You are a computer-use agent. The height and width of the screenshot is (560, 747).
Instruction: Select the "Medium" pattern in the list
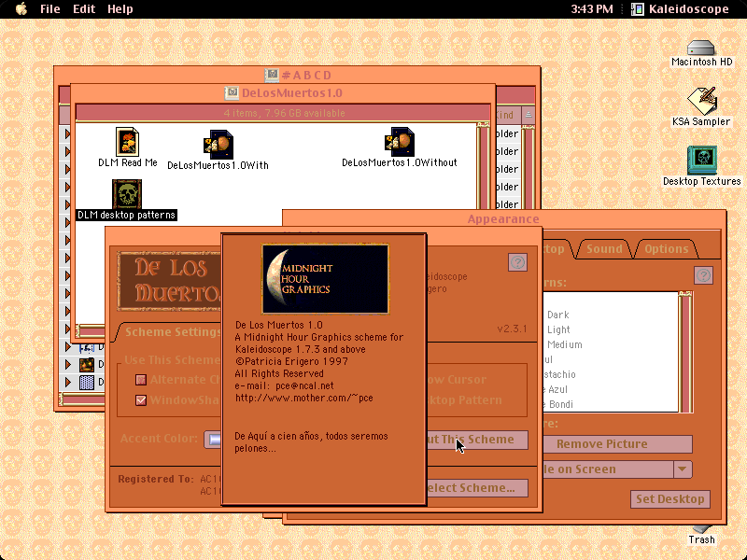tap(565, 344)
